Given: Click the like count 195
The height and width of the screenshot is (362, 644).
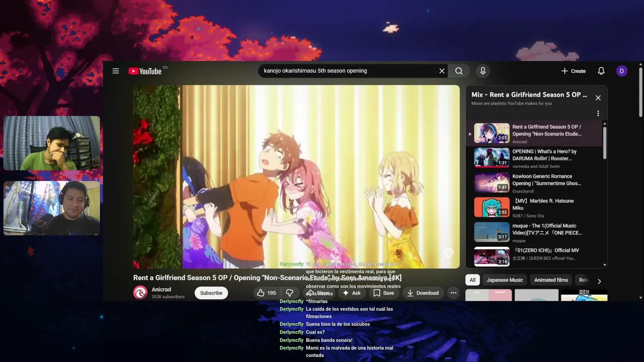Looking at the screenshot, I should 272,293.
